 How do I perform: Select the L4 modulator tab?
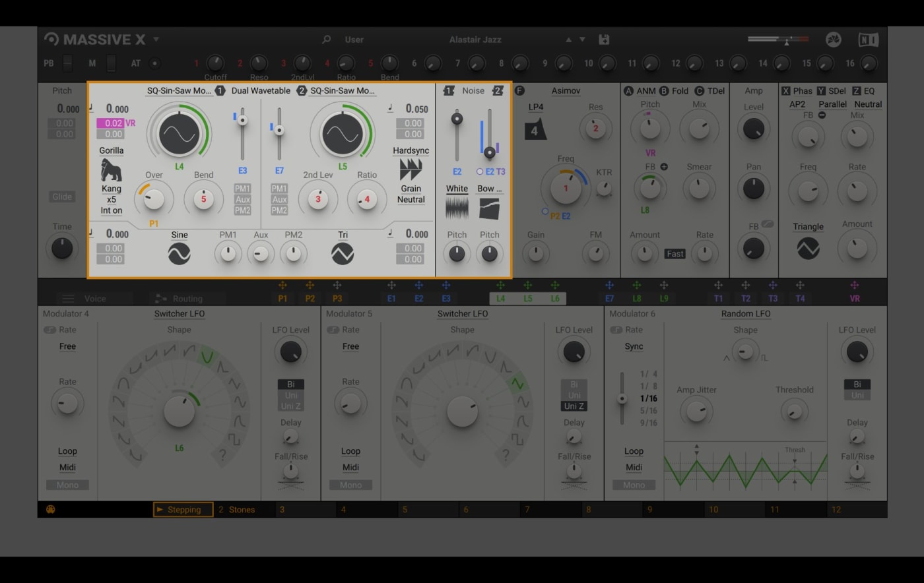(x=501, y=298)
